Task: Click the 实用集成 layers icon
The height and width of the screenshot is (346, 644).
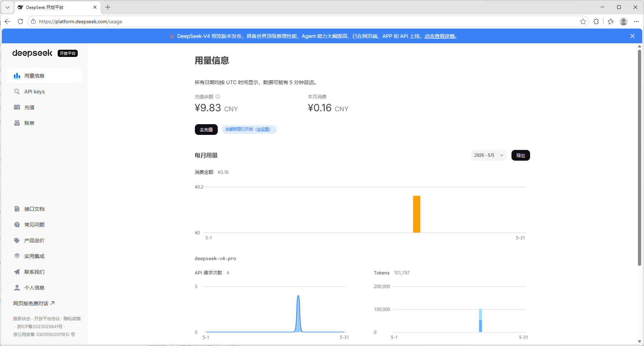Action: [x=17, y=256]
